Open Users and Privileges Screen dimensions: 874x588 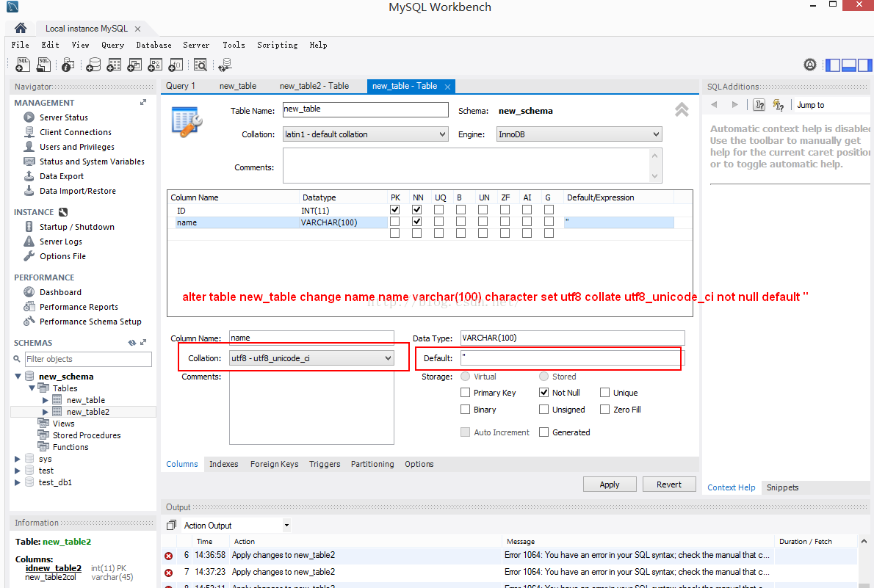[77, 147]
